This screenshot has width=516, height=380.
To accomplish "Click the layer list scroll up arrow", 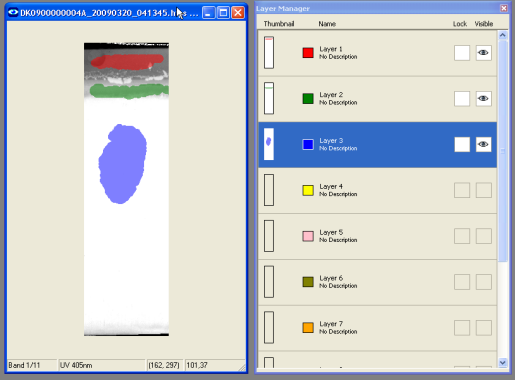I will coord(503,35).
